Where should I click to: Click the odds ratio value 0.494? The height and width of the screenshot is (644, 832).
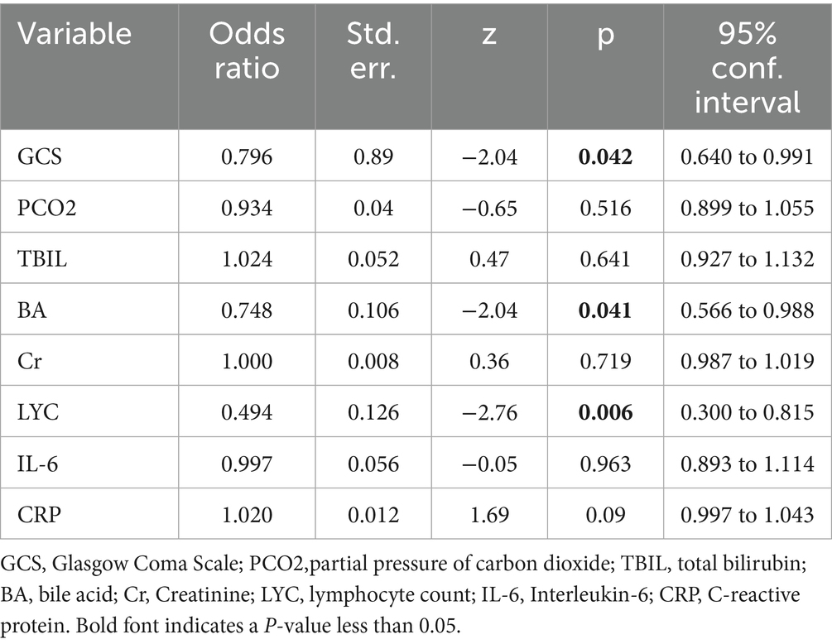point(247,413)
